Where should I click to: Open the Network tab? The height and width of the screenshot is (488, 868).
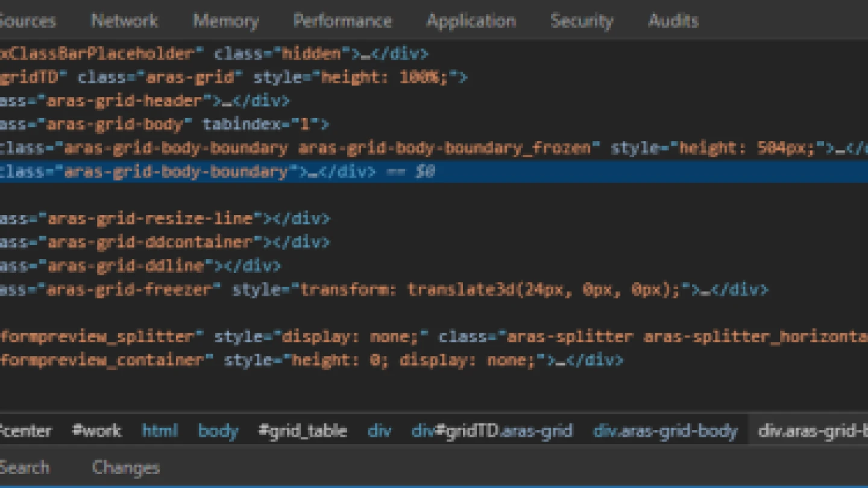(x=124, y=20)
